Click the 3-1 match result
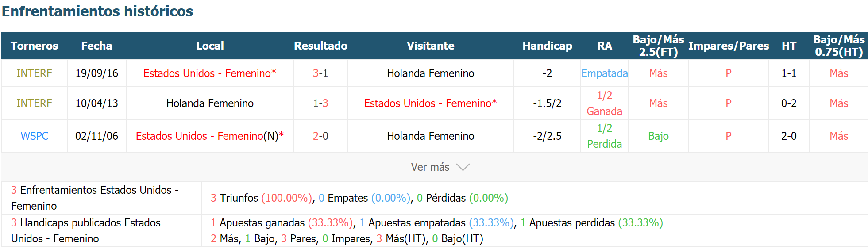Viewport: 868px width, 249px height. point(320,73)
